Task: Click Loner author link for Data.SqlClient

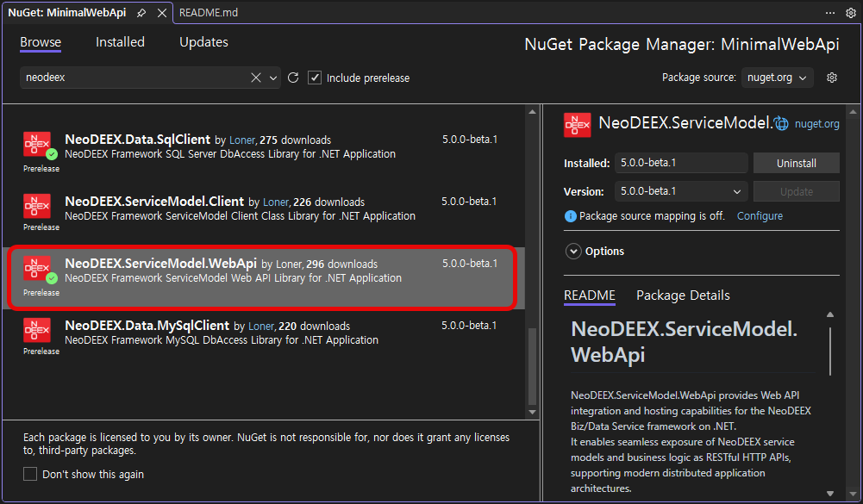Action: coord(242,140)
